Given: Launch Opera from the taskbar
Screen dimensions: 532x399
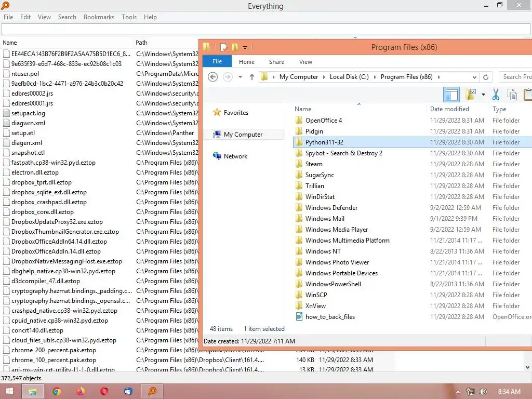Looking at the screenshot, I should click(104, 391).
